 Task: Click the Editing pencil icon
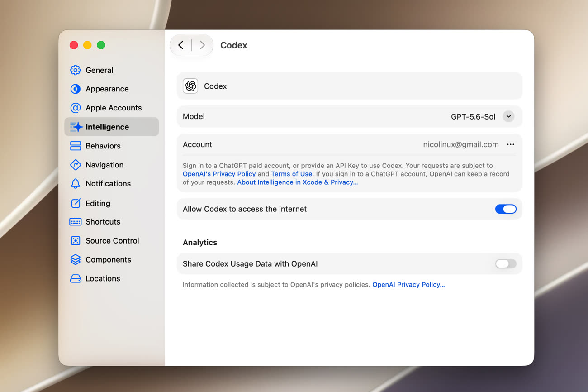pos(76,203)
